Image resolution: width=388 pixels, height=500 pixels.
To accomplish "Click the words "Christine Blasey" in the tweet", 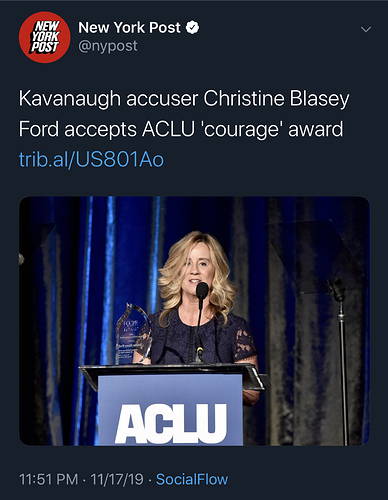I will pyautogui.click(x=276, y=99).
